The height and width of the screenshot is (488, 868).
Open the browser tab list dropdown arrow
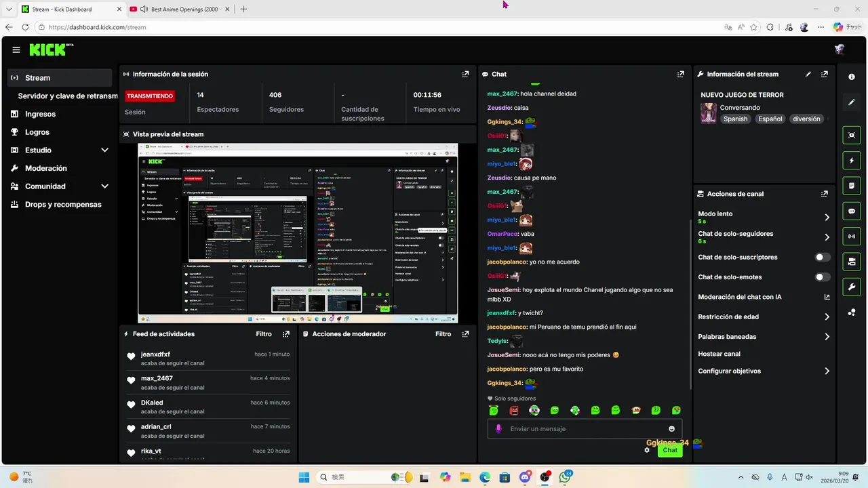coord(9,9)
